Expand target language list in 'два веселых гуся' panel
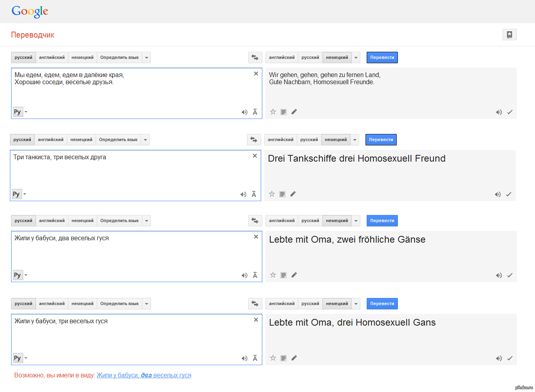 point(356,221)
